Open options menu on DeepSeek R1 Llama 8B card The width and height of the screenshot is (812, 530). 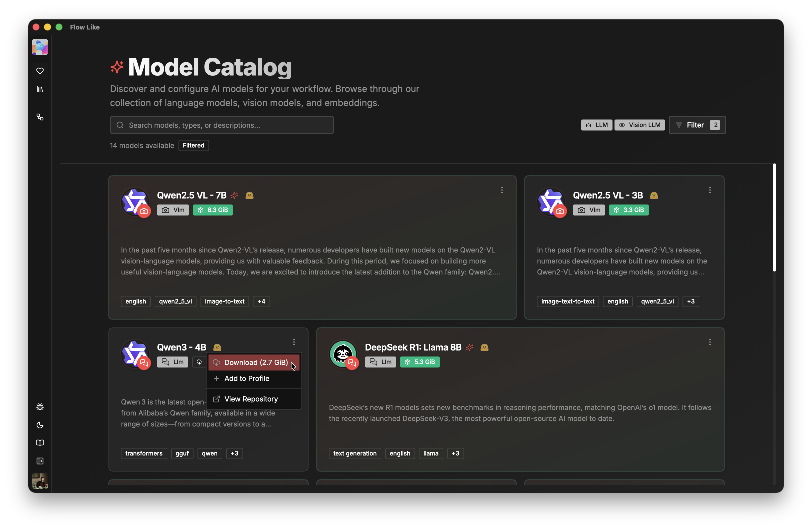pyautogui.click(x=709, y=341)
